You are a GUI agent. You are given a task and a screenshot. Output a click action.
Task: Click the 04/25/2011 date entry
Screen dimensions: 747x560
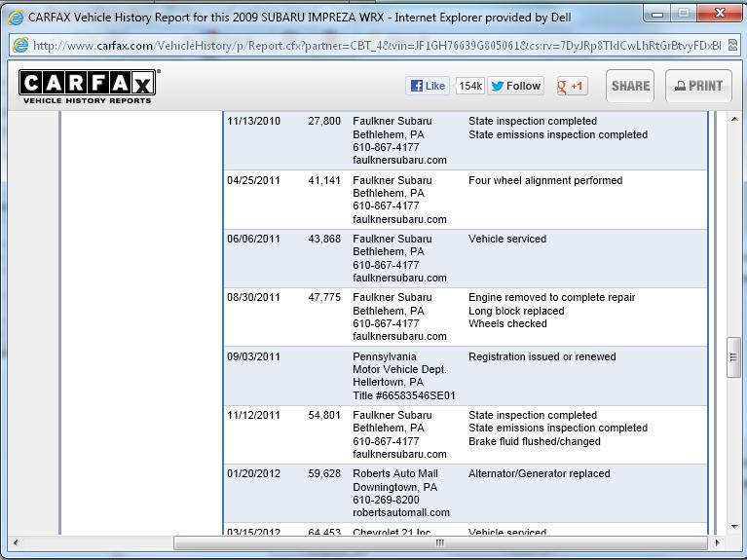click(x=253, y=180)
